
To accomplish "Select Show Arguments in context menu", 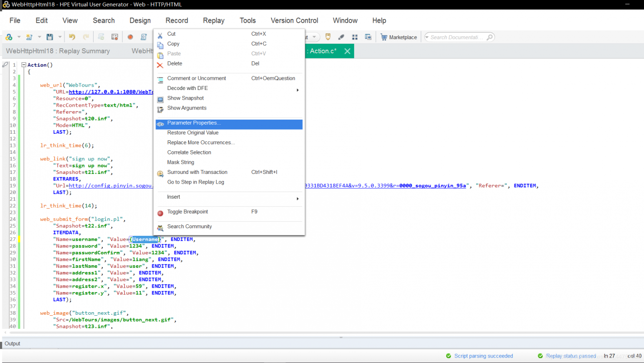I will (x=229, y=108).
